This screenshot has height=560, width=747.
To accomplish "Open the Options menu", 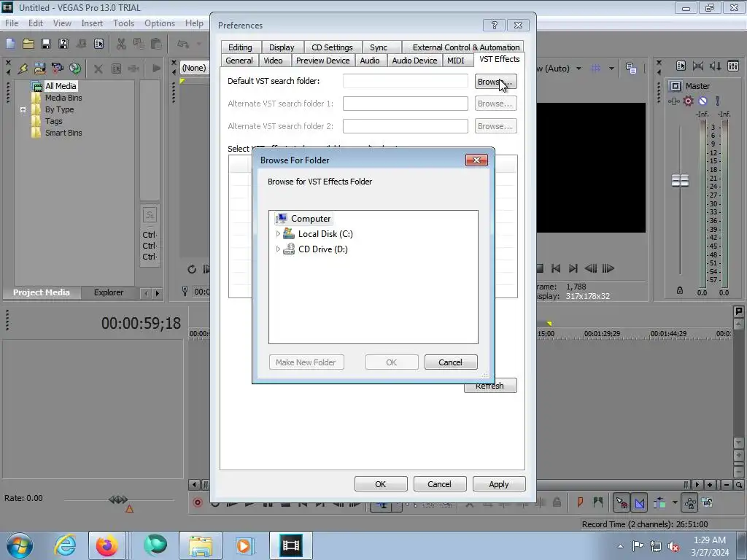I will click(160, 23).
